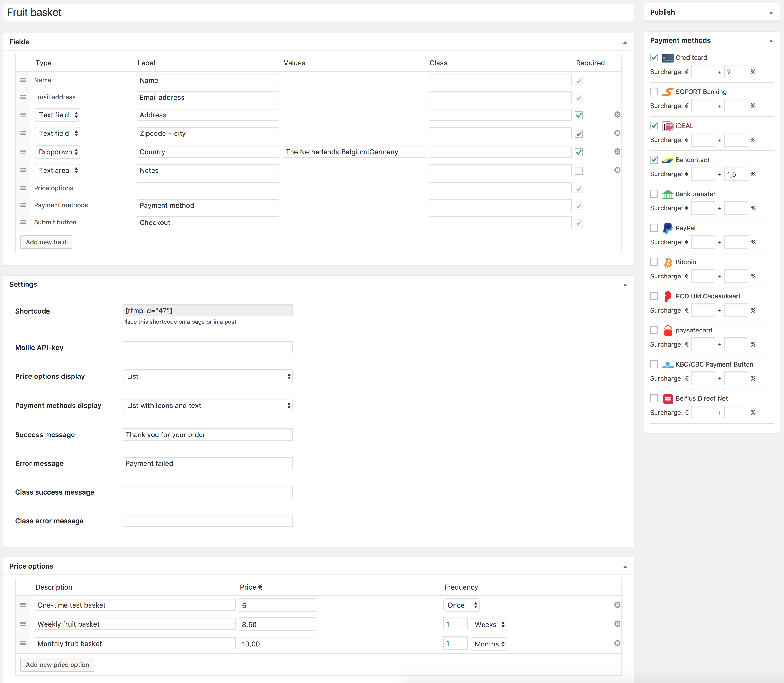Viewport: 784px width, 683px height.
Task: Delete the One-time test basket price option
Action: 618,605
